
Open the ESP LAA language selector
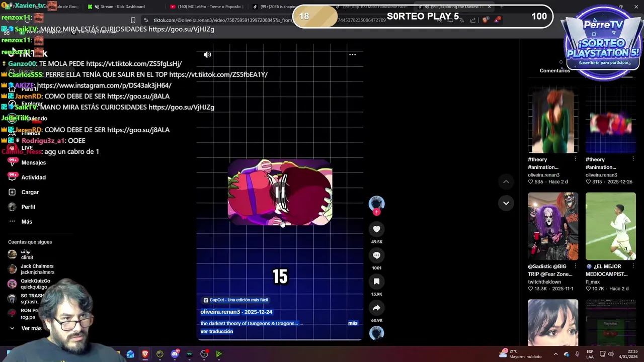[x=590, y=354]
